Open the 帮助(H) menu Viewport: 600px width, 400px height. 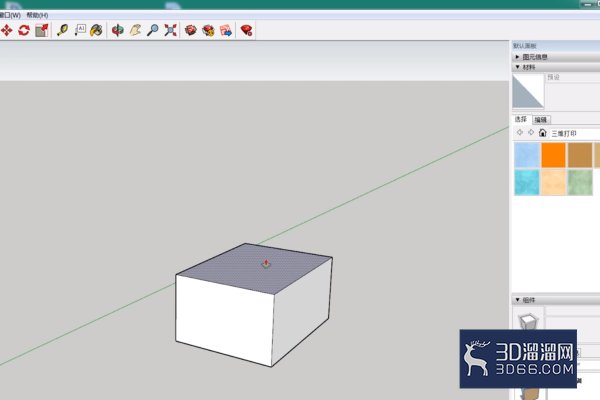click(37, 15)
